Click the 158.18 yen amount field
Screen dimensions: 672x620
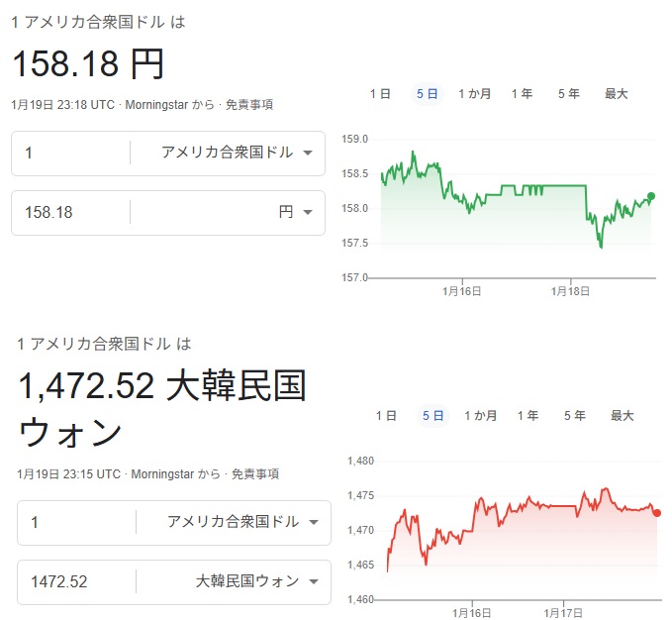69,212
